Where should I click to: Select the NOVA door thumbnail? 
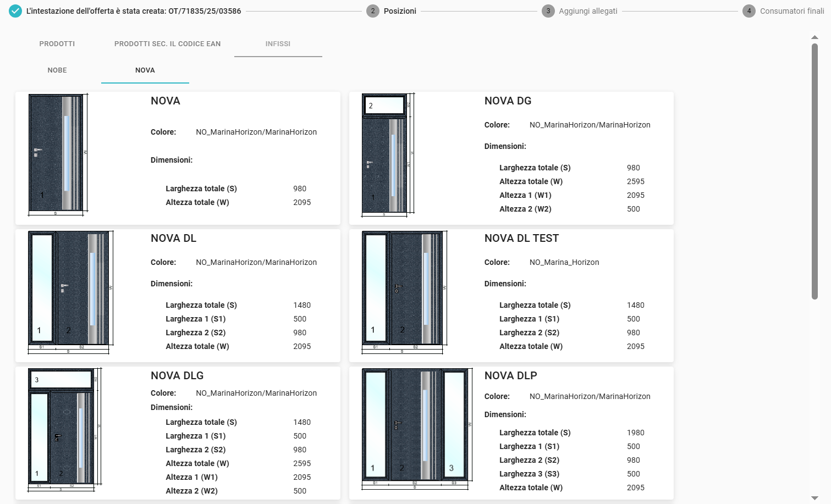[x=58, y=154]
